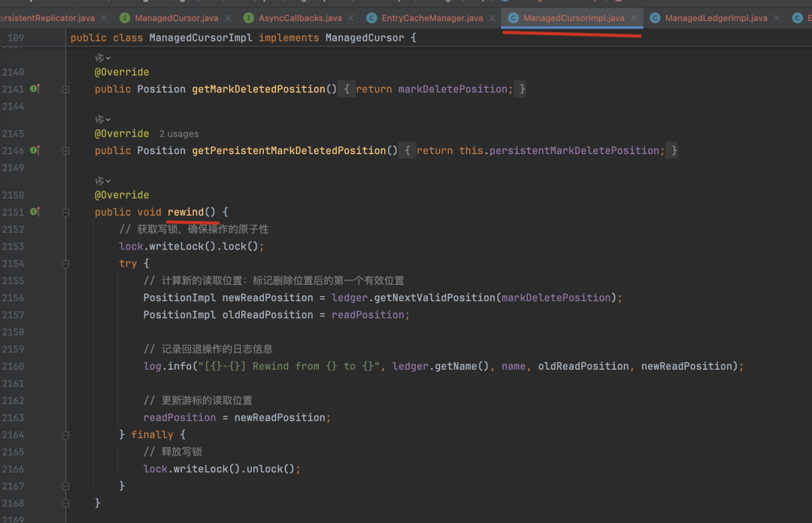The height and width of the screenshot is (523, 812).
Task: Click line number 2153 in gutter
Action: pyautogui.click(x=13, y=246)
